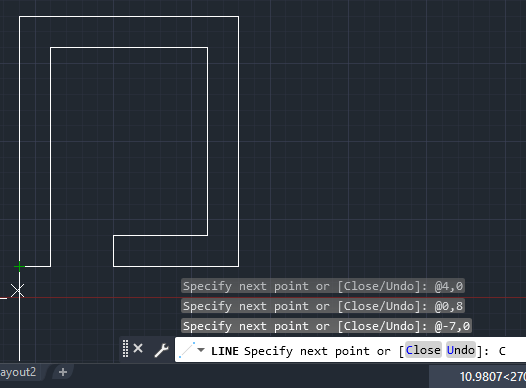Click command history line ending @-7,0

(x=326, y=326)
